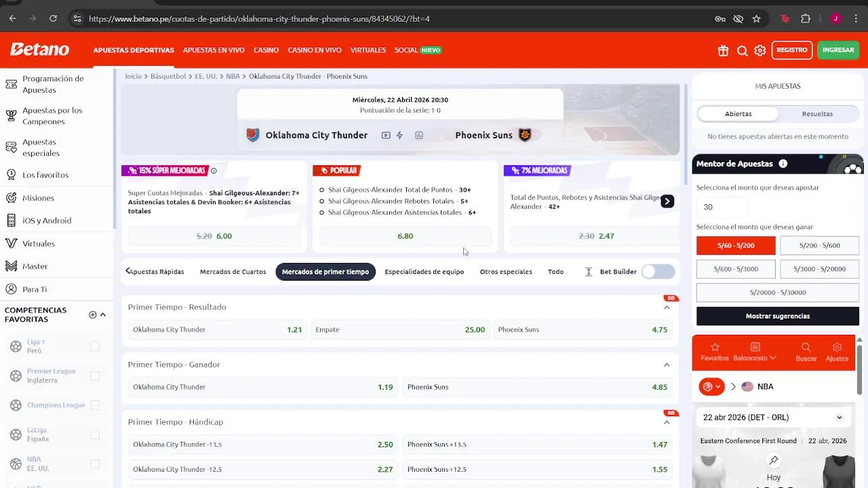Screen dimensions: 868x488
Task: Open match statistics chart icon
Action: (x=419, y=135)
